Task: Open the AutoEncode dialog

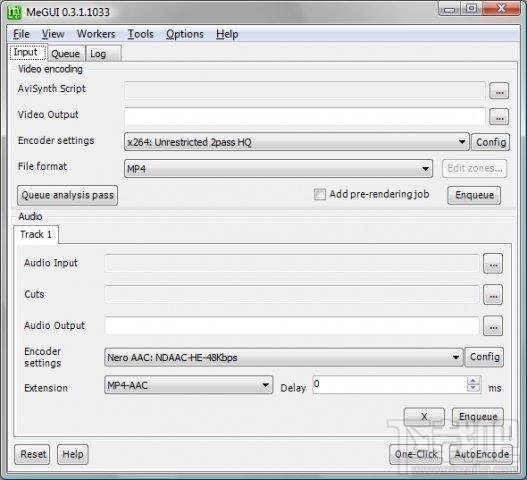Action: tap(481, 454)
